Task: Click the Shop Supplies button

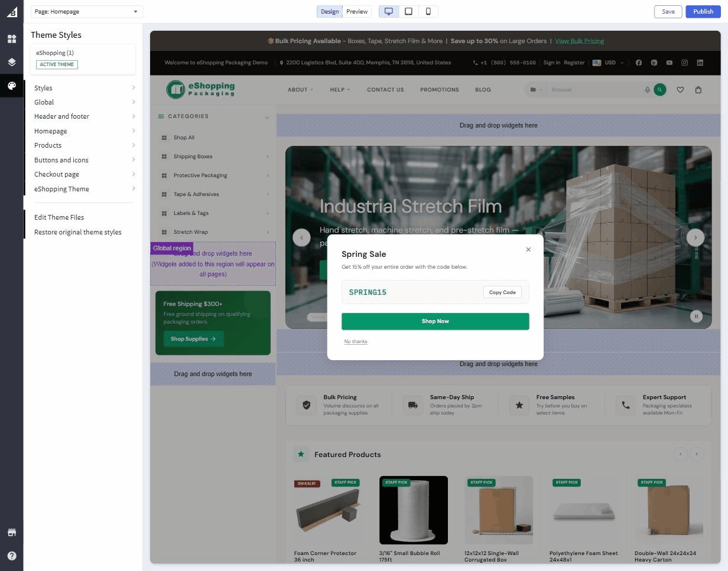Action: coord(193,339)
